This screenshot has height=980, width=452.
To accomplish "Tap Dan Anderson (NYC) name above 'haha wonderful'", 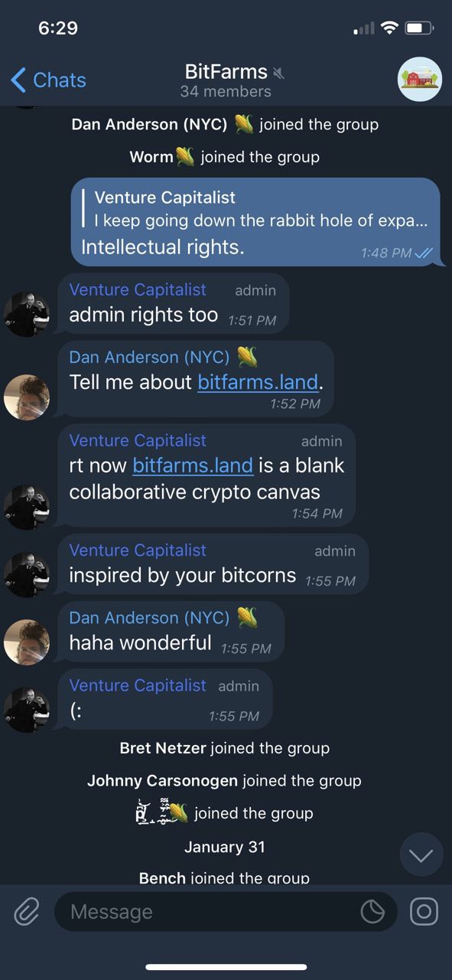I will (149, 618).
